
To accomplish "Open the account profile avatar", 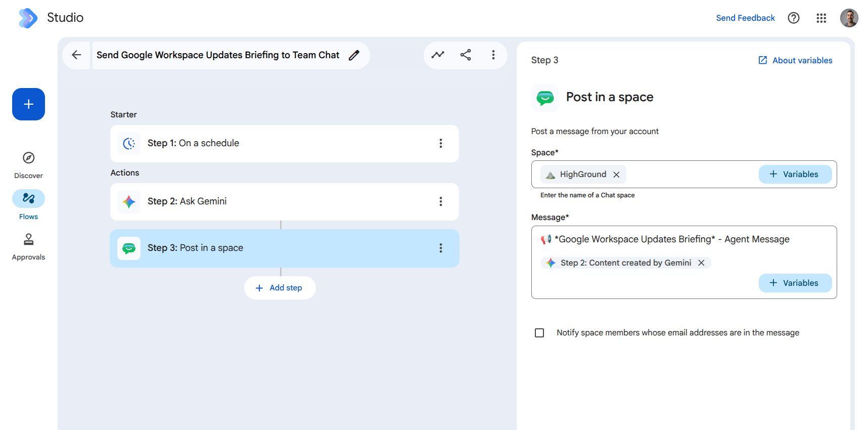I will (849, 18).
